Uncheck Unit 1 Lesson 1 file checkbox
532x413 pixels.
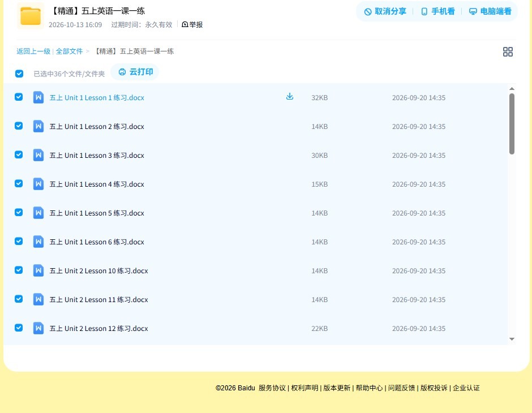point(19,97)
